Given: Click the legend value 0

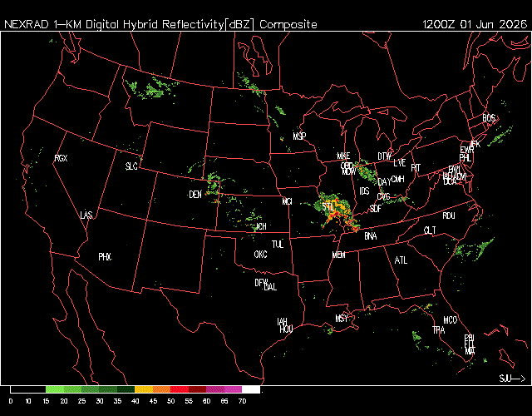Looking at the screenshot, I should pos(11,401).
